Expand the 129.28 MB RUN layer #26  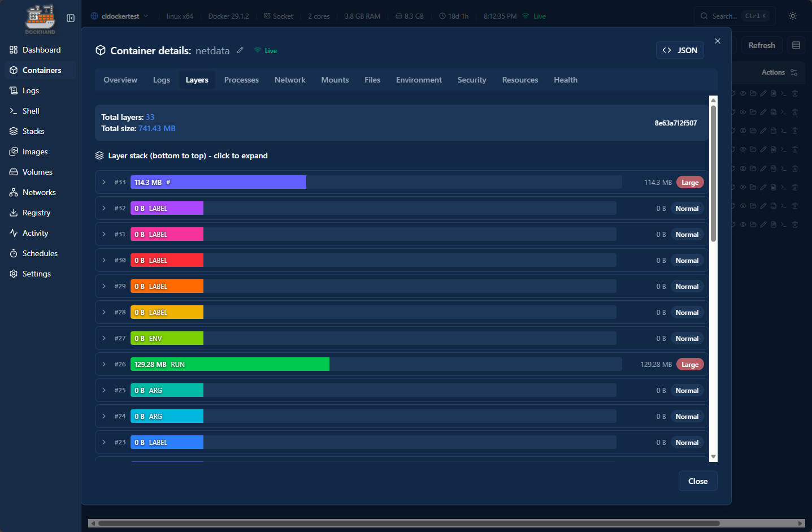tap(104, 364)
